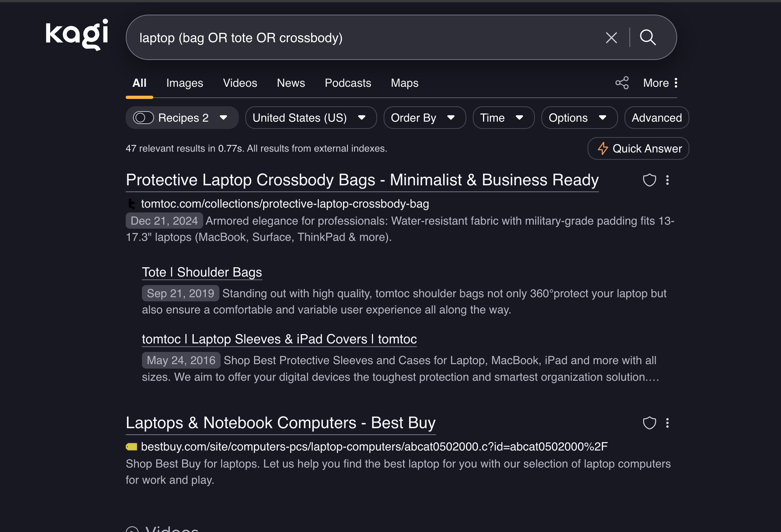Open the Options dropdown
Image resolution: width=781 pixels, height=532 pixels.
[x=579, y=118]
